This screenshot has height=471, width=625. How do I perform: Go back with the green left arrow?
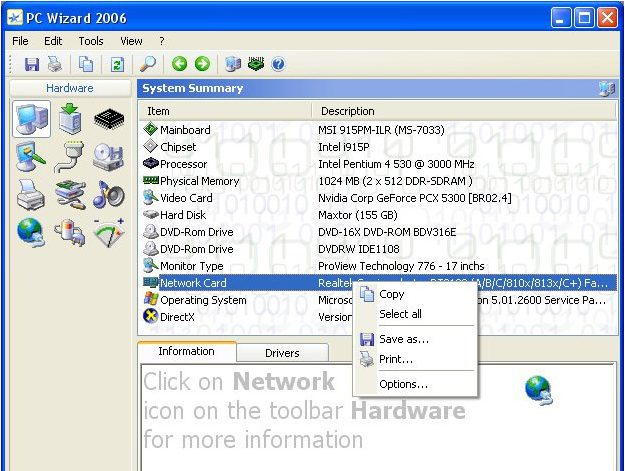(180, 64)
